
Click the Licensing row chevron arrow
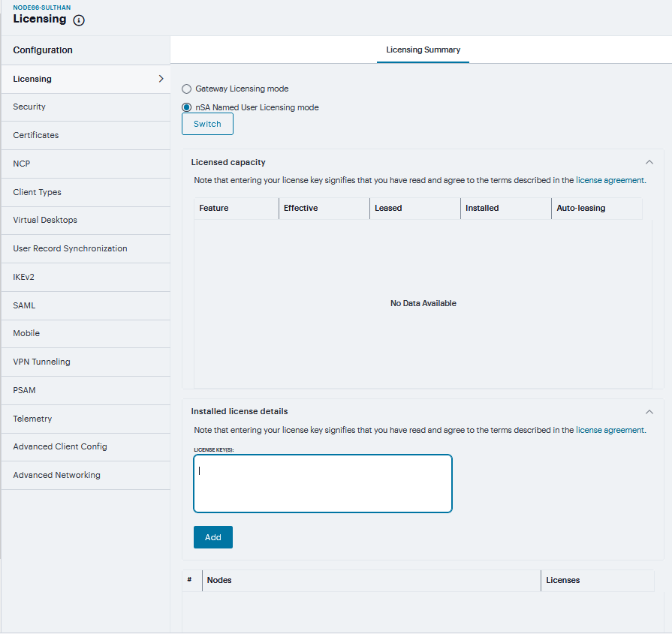tap(161, 79)
